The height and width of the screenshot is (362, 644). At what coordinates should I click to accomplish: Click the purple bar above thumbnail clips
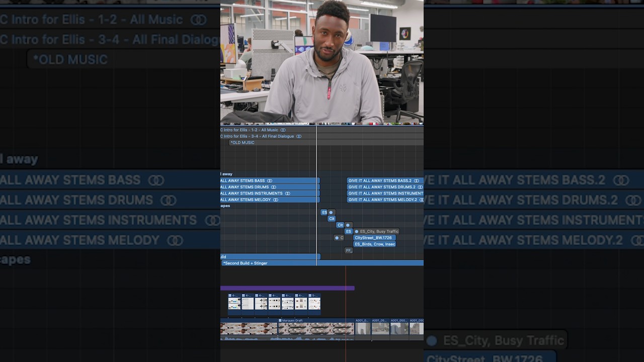(287, 288)
